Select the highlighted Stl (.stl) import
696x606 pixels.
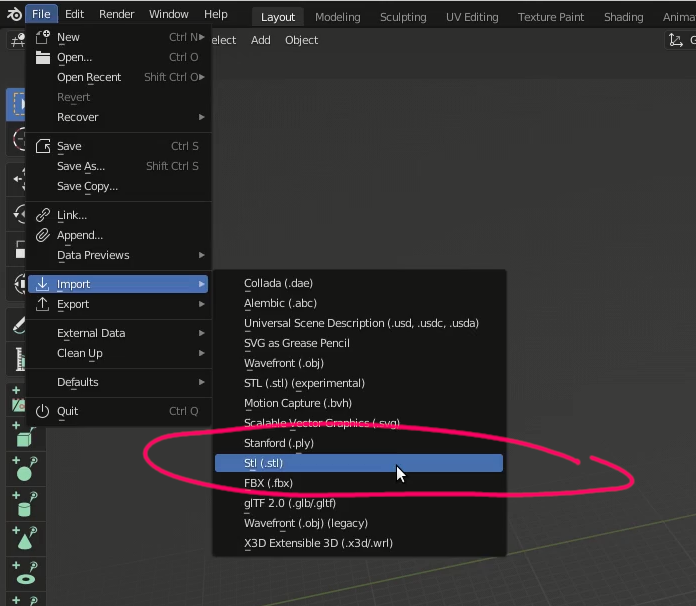click(359, 463)
